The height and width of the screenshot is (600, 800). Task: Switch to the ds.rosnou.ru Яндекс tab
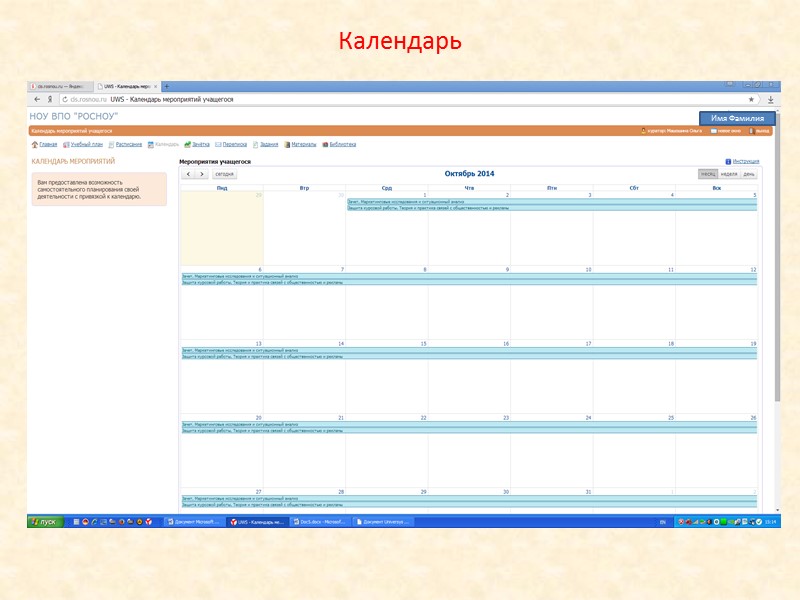[60, 87]
